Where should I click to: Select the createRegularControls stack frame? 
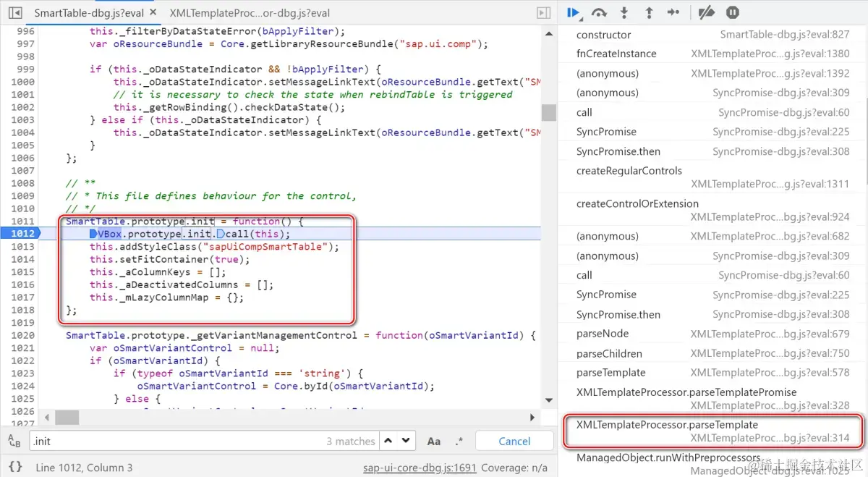(x=712, y=177)
